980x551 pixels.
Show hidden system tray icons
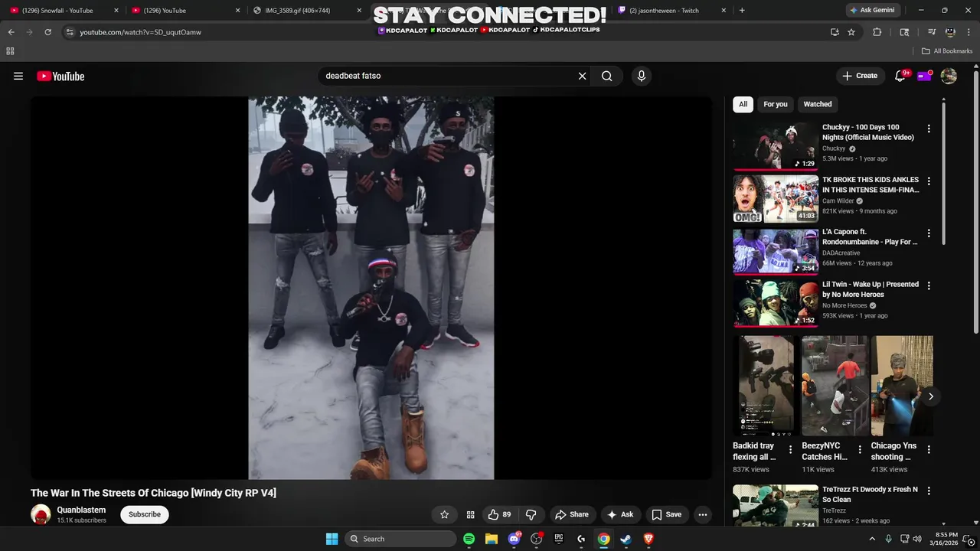click(x=872, y=539)
